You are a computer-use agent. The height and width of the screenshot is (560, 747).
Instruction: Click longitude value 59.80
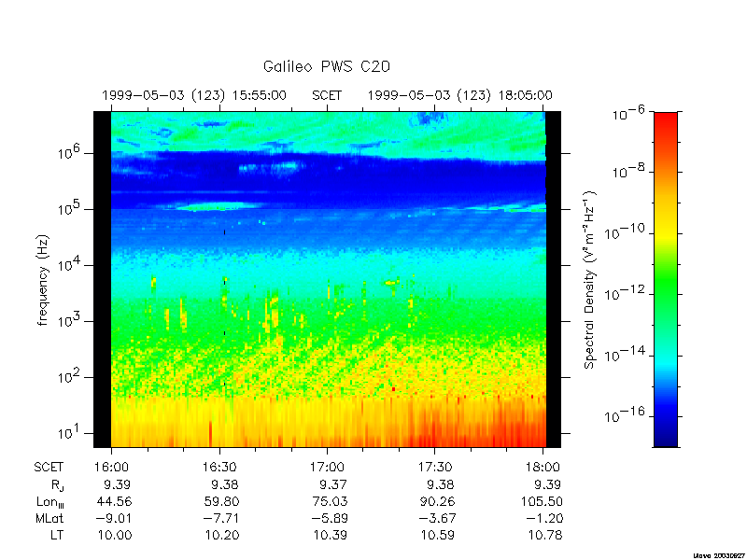[221, 501]
